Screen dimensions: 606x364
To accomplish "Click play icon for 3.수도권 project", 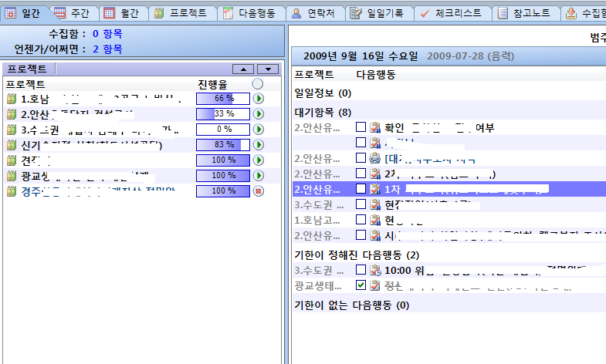I will click(x=259, y=130).
